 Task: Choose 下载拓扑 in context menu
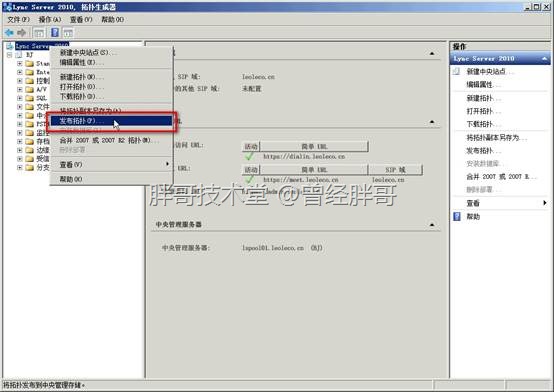[x=111, y=96]
